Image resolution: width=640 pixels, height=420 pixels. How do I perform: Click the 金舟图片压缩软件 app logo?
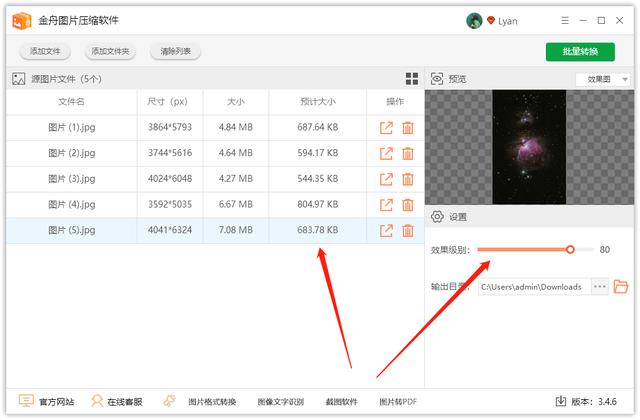[x=22, y=21]
